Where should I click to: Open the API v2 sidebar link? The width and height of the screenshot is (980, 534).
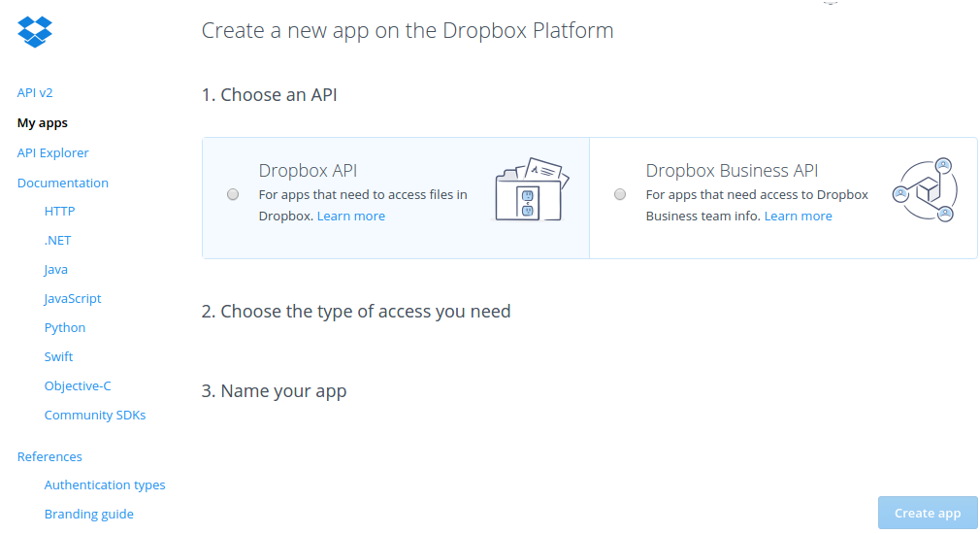point(35,92)
